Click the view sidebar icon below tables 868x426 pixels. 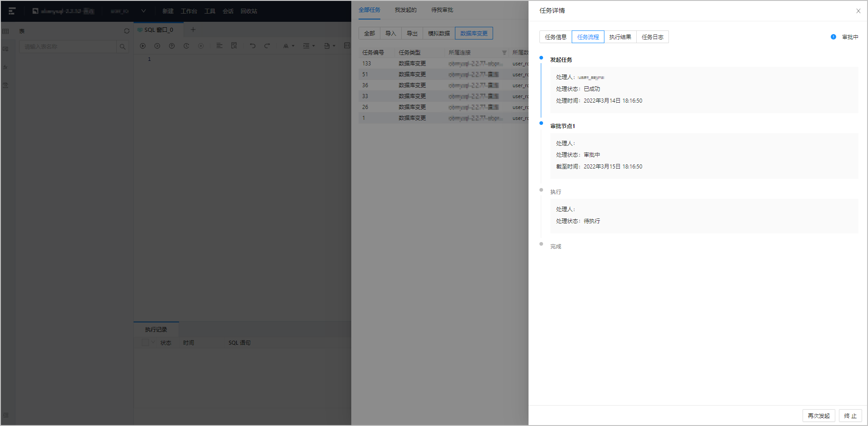click(x=6, y=49)
